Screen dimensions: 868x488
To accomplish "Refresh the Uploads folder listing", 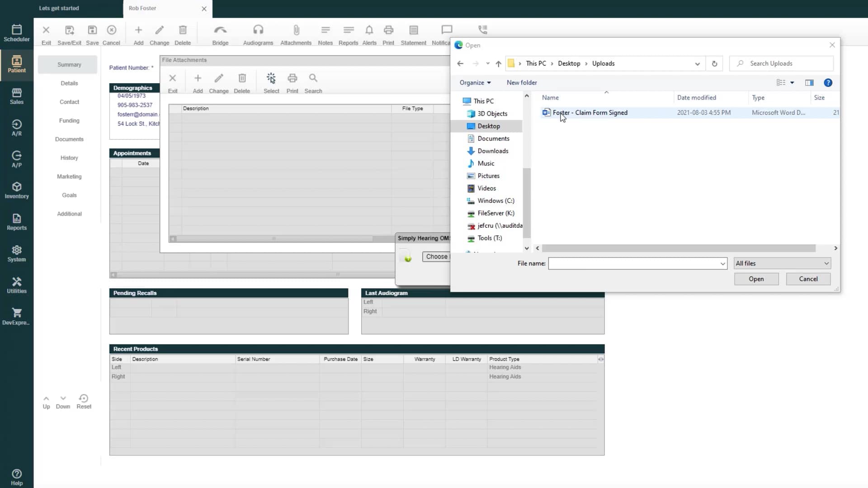I will 714,63.
